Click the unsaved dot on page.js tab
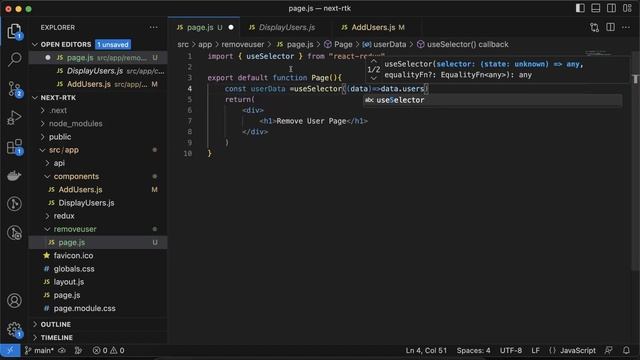 click(231, 27)
